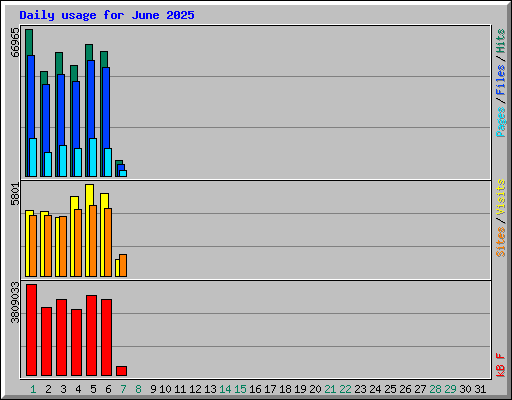The height and width of the screenshot is (400, 512).
Task: Click the green hits bar for day 1
Action: pyautogui.click(x=29, y=42)
